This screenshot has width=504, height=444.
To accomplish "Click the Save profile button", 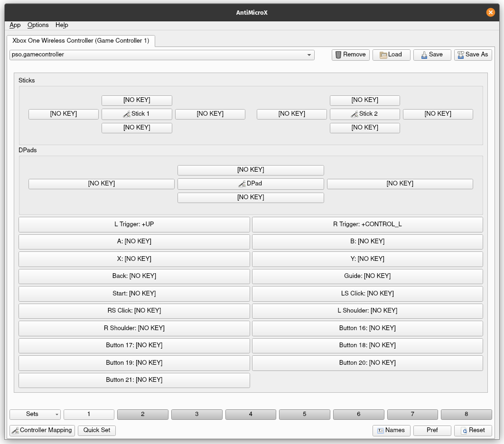I will click(432, 55).
